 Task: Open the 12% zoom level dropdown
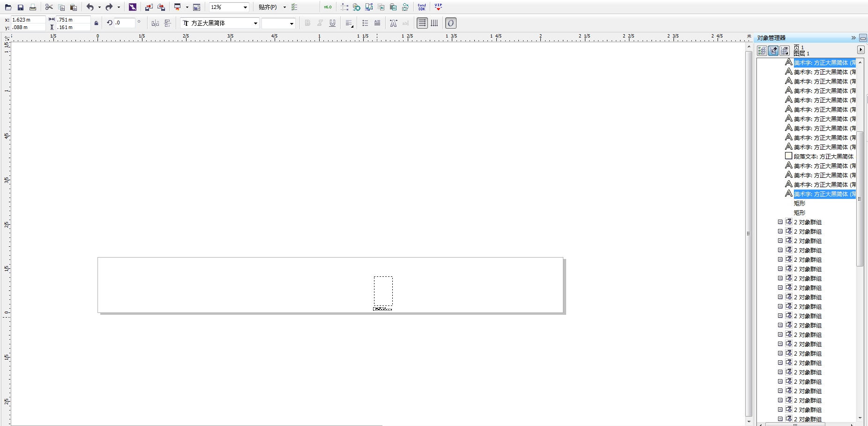[x=245, y=7]
